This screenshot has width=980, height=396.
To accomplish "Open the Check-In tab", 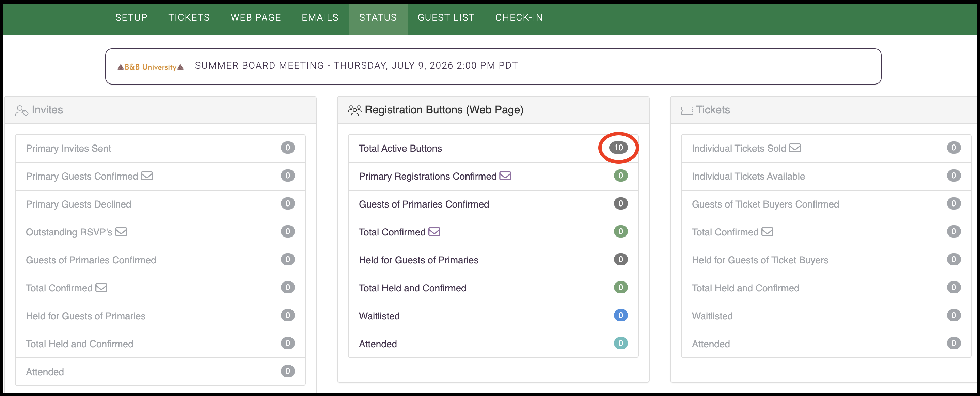I will (519, 17).
